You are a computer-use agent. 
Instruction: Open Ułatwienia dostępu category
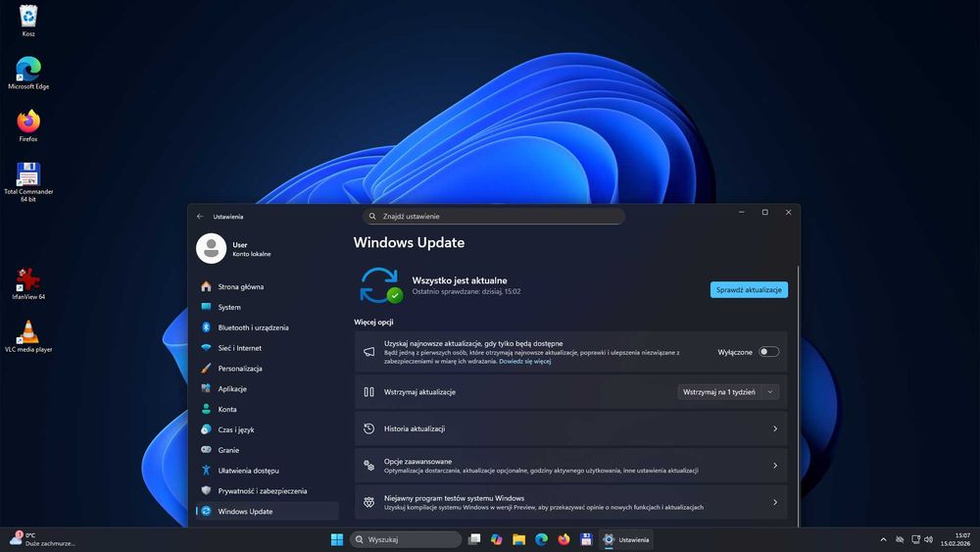268,470
